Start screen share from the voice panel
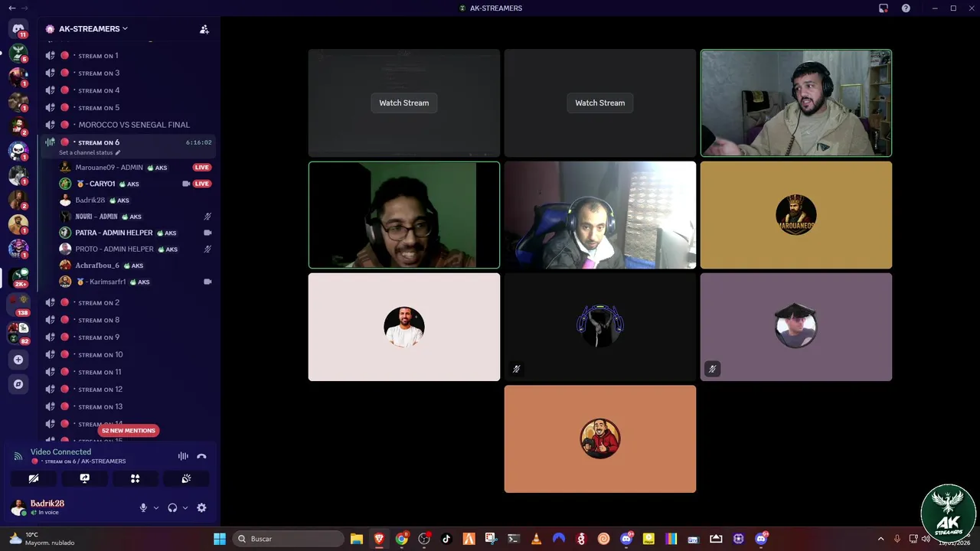This screenshot has width=980, height=551. pyautogui.click(x=84, y=478)
